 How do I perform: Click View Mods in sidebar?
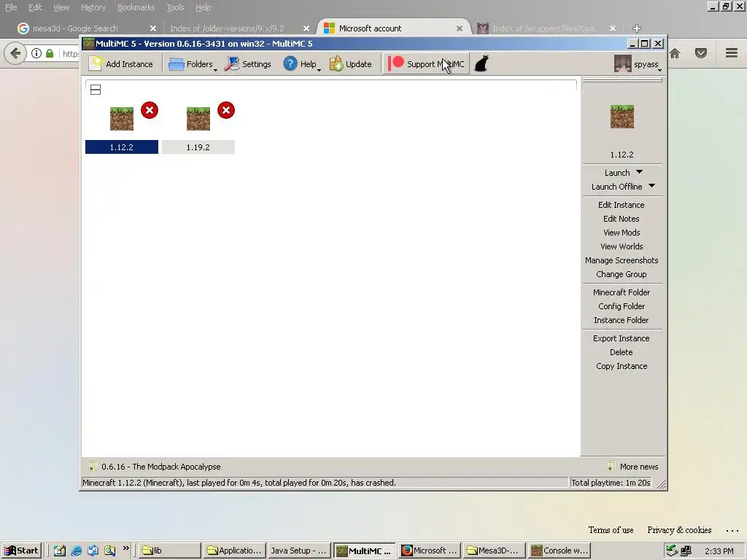[622, 233]
